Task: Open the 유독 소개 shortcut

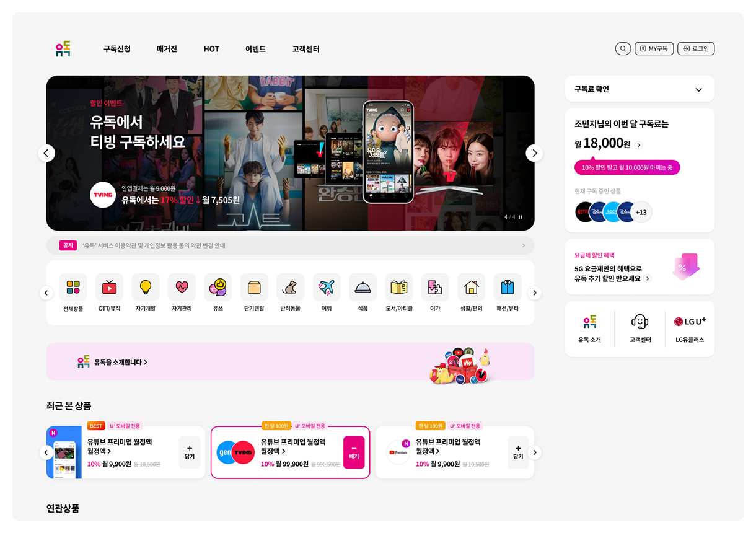Action: tap(589, 329)
